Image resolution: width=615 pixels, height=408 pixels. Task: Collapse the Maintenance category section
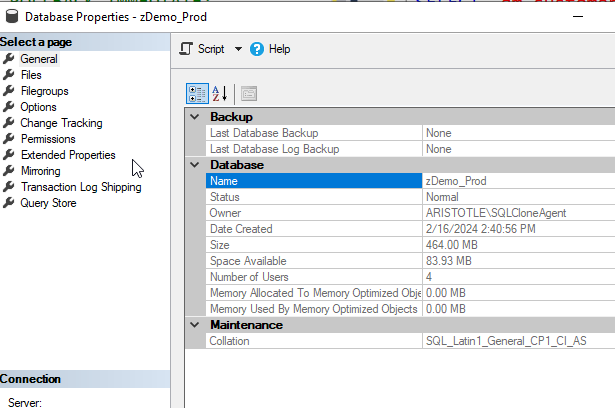click(x=194, y=325)
